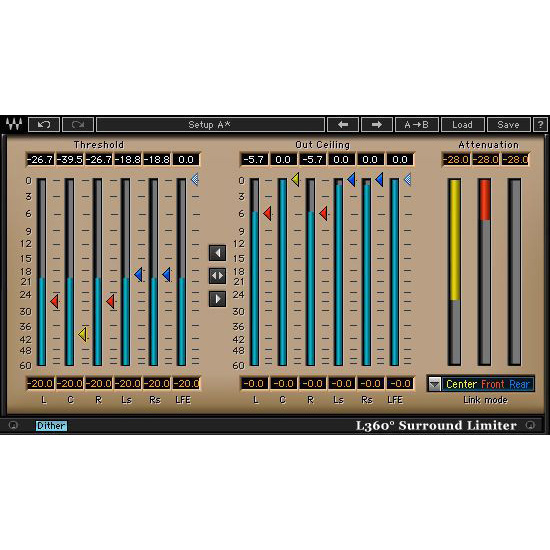Click the double-arrow link button in center
550x550 pixels.
tap(217, 276)
